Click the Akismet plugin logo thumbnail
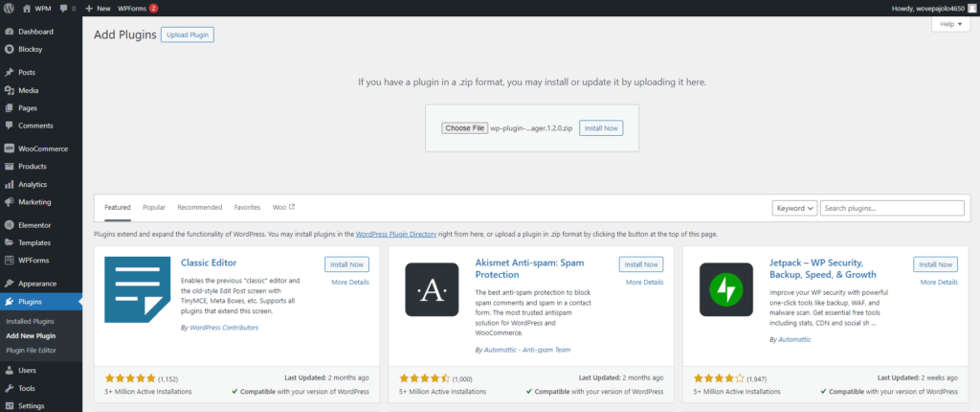Image resolution: width=980 pixels, height=412 pixels. 432,289
